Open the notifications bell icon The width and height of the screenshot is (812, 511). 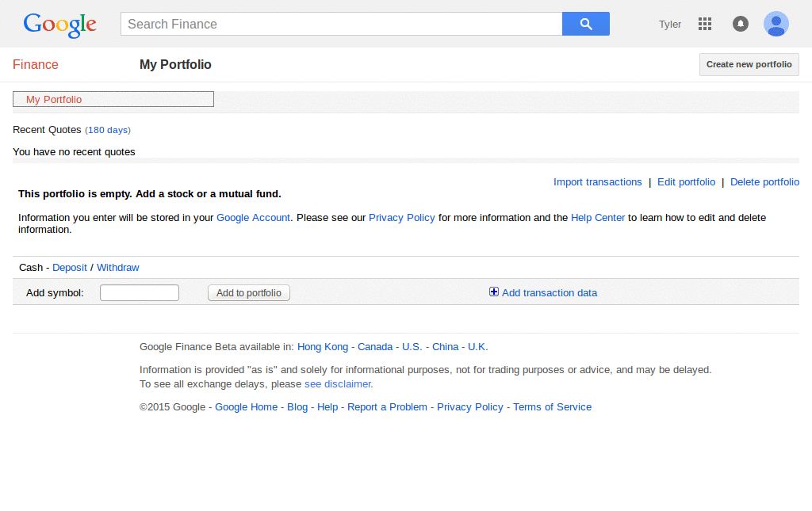pos(741,24)
